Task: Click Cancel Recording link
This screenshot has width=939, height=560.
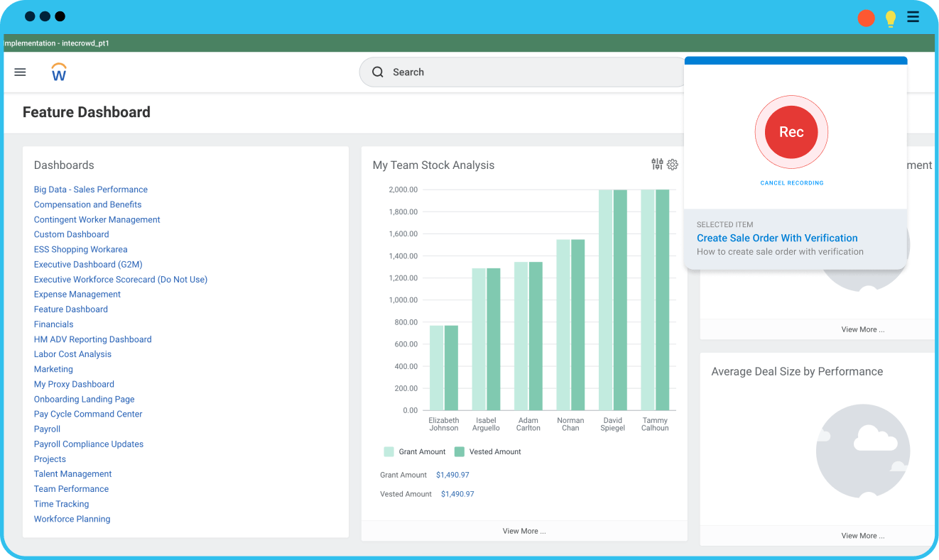Action: coord(792,183)
